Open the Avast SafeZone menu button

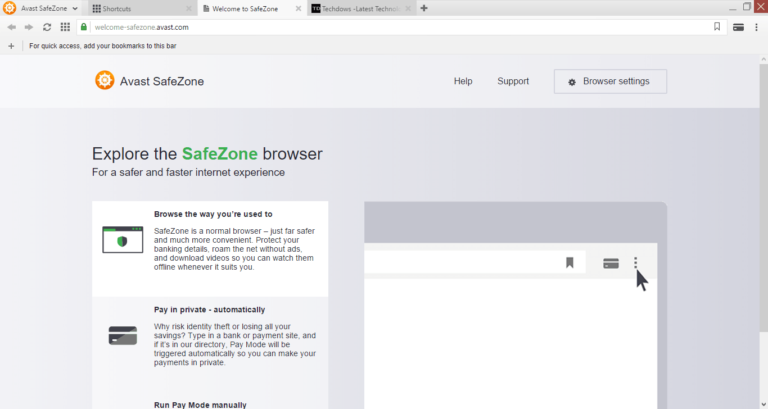click(40, 8)
